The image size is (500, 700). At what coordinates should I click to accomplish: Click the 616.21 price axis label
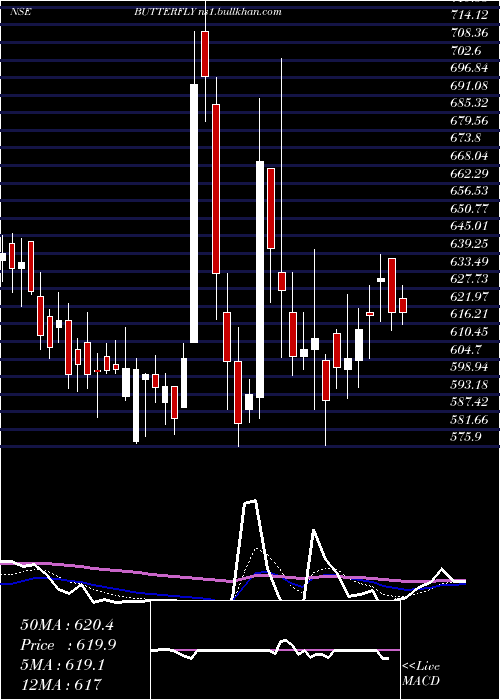click(x=468, y=314)
